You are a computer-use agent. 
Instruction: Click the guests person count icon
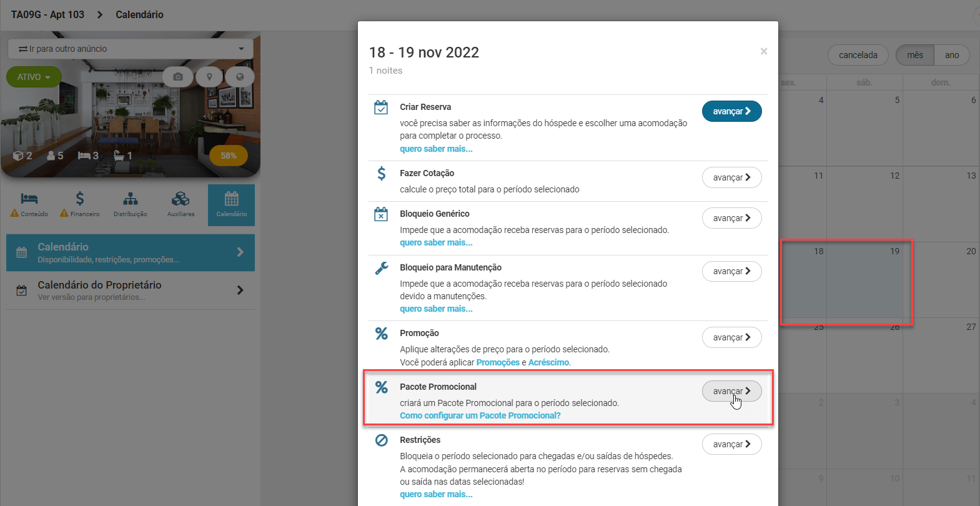51,156
